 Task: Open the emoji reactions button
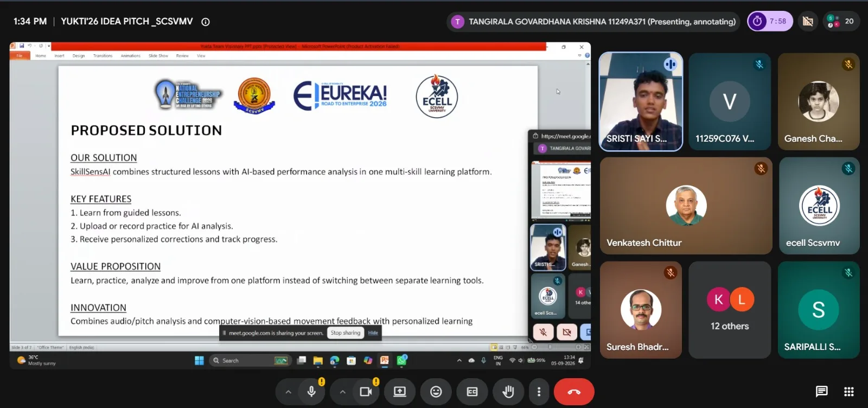(x=436, y=391)
